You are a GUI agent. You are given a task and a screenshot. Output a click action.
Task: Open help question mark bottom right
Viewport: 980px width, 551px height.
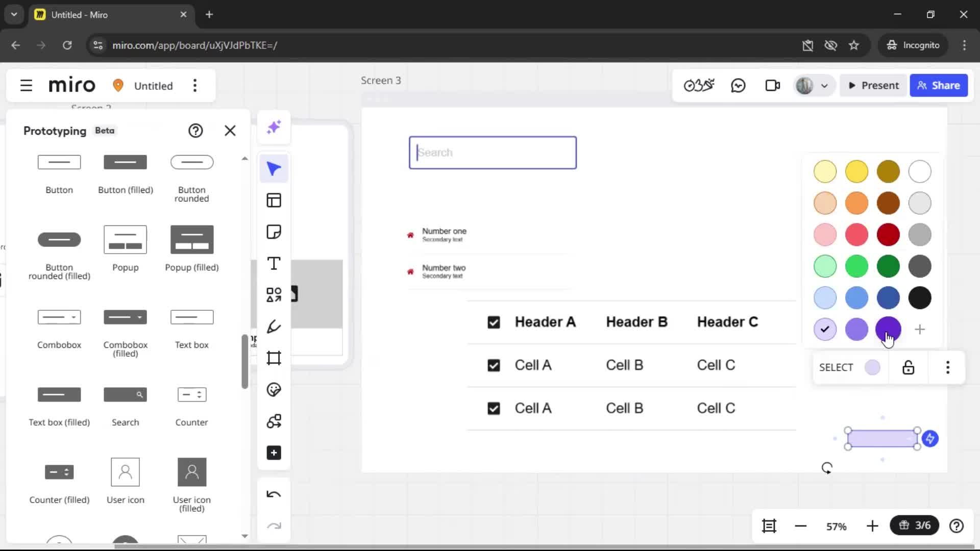(957, 526)
